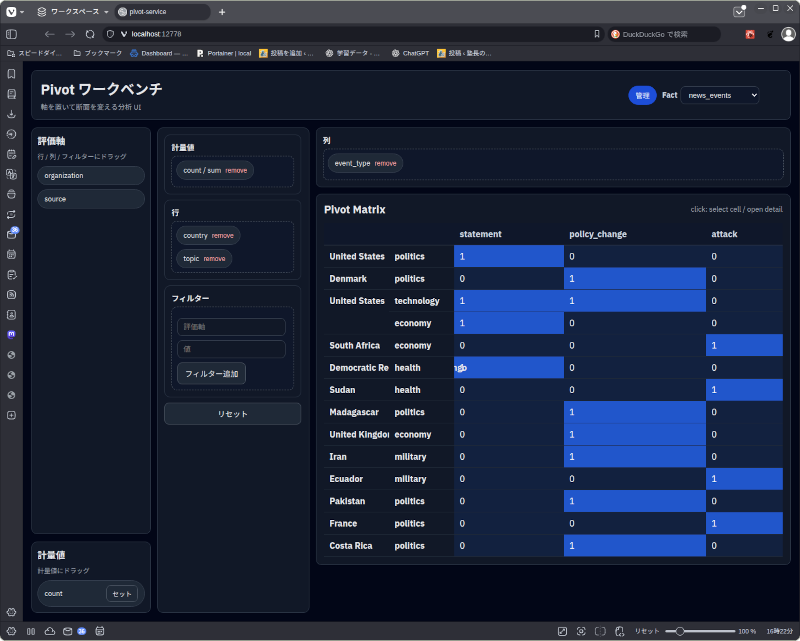Open sidebar settings gear icon
The width and height of the screenshot is (800, 641).
point(11,612)
